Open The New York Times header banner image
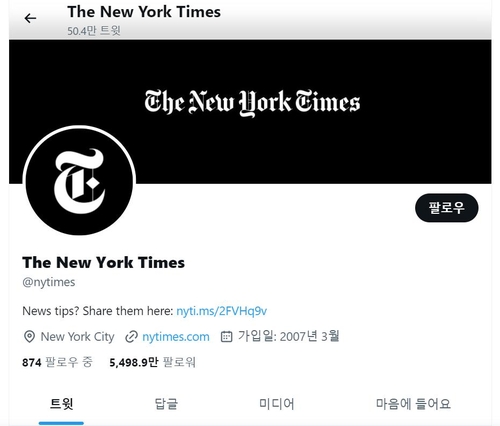Viewport: 500px width, 426px height. [250, 112]
